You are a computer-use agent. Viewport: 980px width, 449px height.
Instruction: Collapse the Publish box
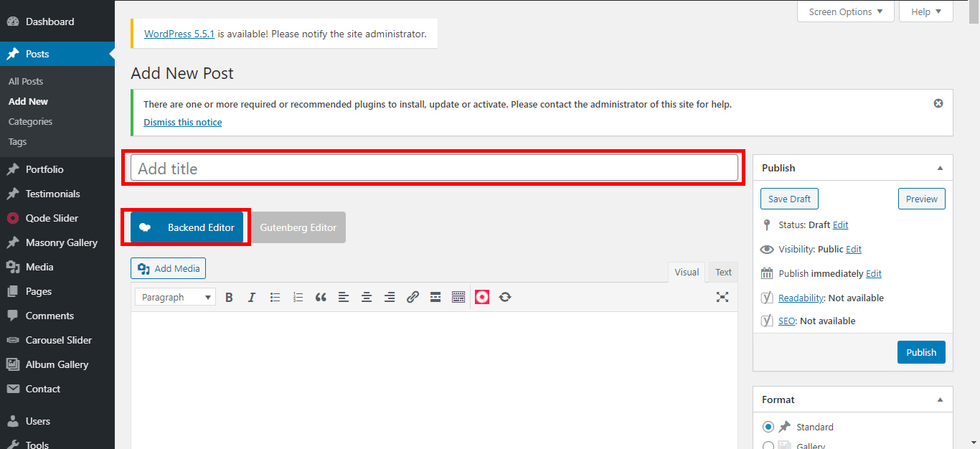(940, 168)
